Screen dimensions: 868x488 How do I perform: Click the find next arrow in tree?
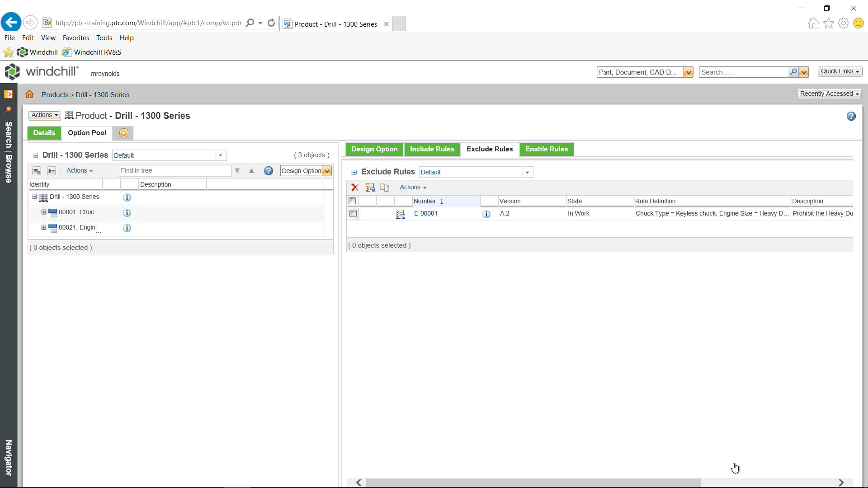[x=237, y=171]
